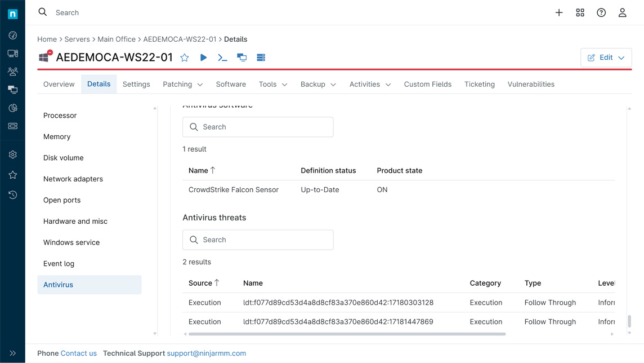The width and height of the screenshot is (644, 363).
Task: Open recent history in left sidebar
Action: tap(12, 195)
